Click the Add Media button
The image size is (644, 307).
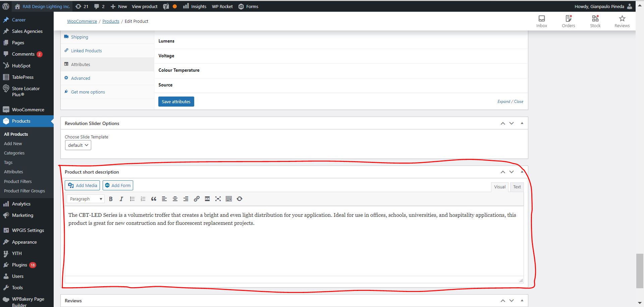83,186
